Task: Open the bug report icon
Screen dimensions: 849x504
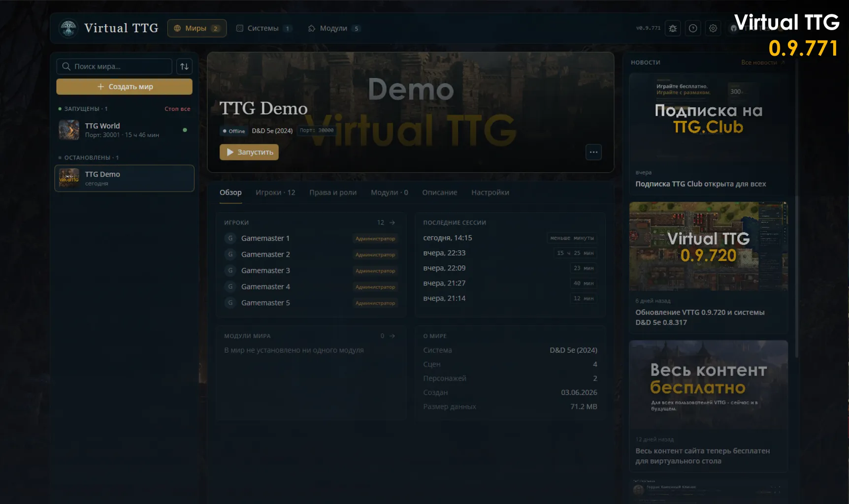Action: coord(673,28)
